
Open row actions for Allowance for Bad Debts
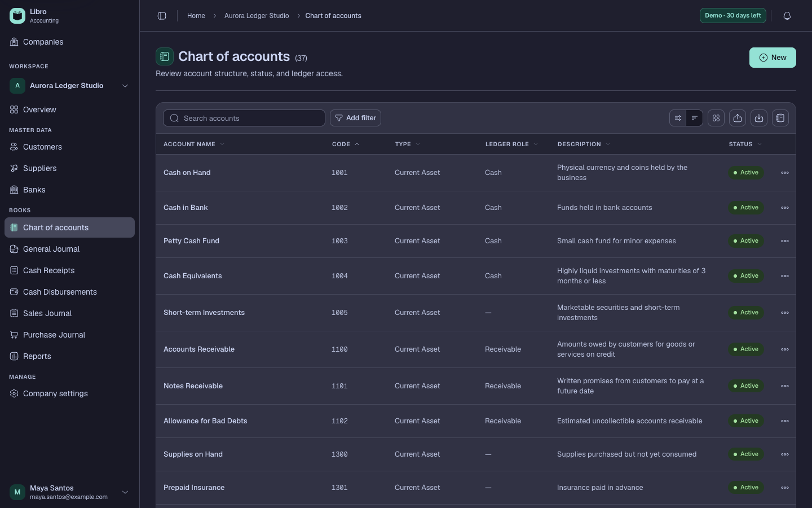pyautogui.click(x=785, y=421)
